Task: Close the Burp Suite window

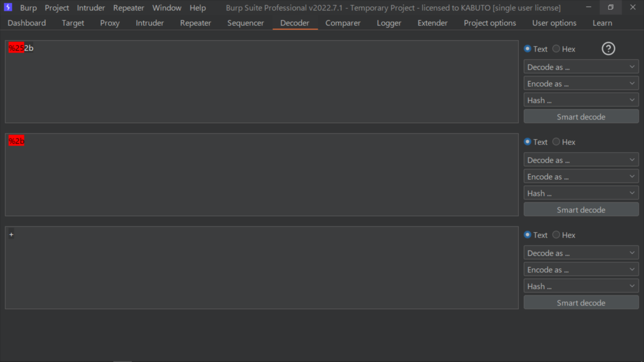Action: [633, 8]
